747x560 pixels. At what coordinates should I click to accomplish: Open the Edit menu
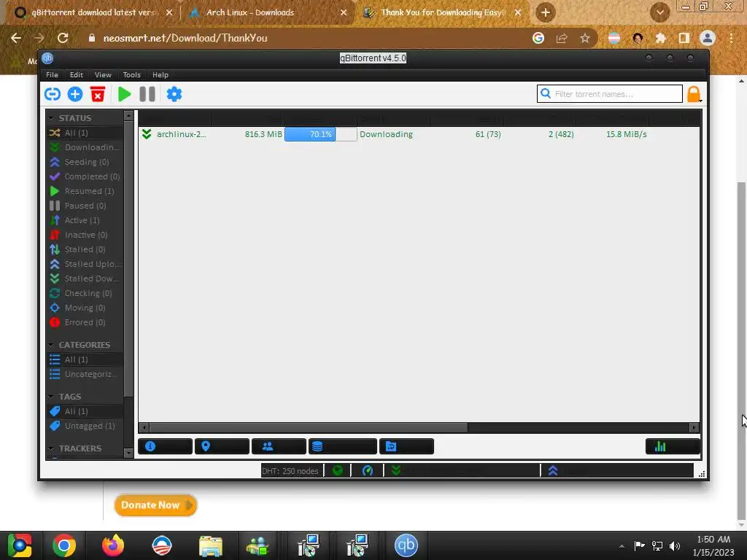76,75
